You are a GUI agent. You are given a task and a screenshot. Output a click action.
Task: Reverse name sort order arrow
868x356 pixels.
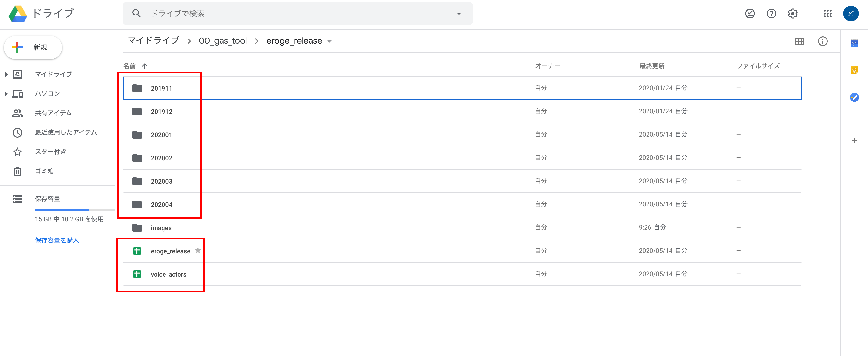[145, 66]
